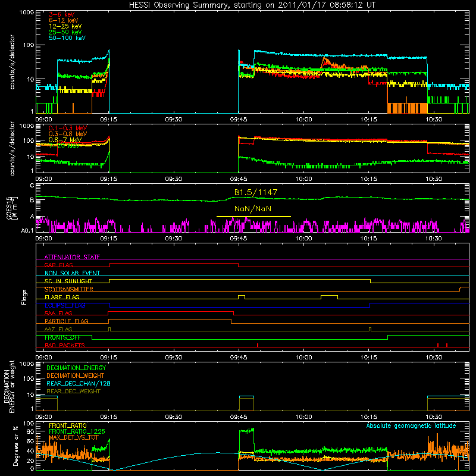Click the FRONT_RATIO_1225 legend label
The width and height of the screenshot is (476, 476).
[77, 431]
